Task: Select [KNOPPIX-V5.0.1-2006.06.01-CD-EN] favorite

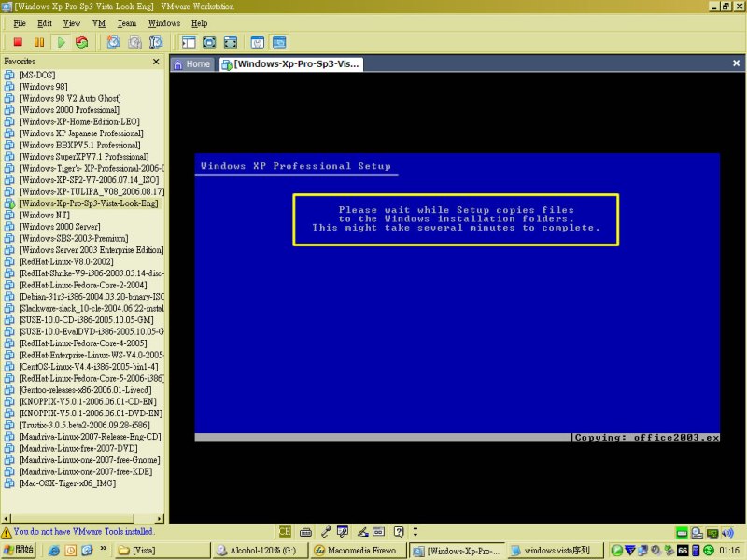Action: click(88, 401)
